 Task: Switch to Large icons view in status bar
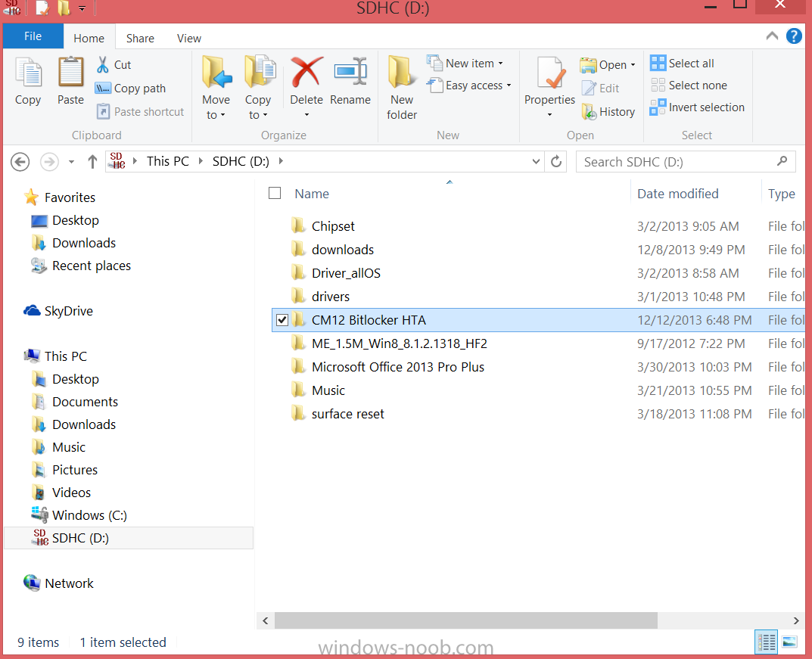coord(789,642)
